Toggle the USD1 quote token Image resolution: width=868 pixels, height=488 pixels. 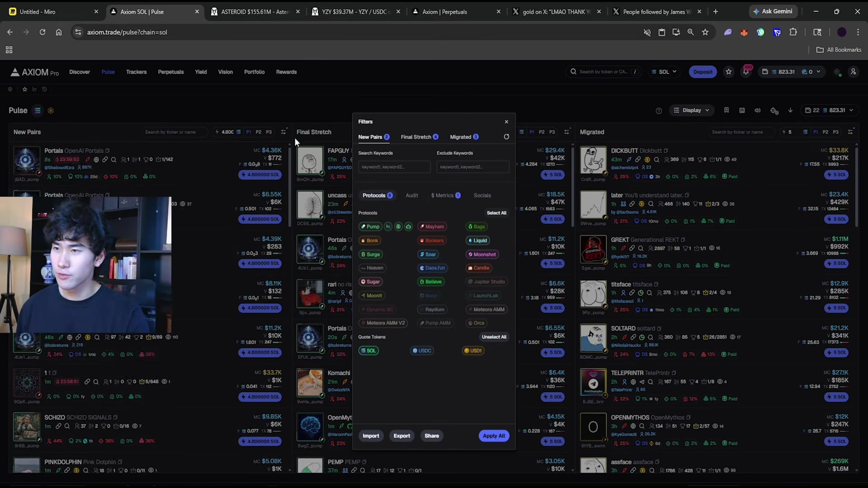pos(473,351)
